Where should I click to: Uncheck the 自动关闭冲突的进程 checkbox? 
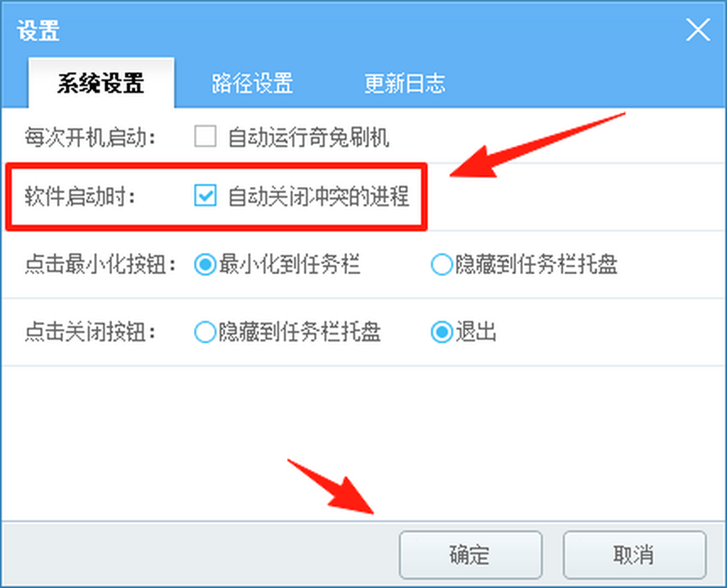[x=205, y=196]
